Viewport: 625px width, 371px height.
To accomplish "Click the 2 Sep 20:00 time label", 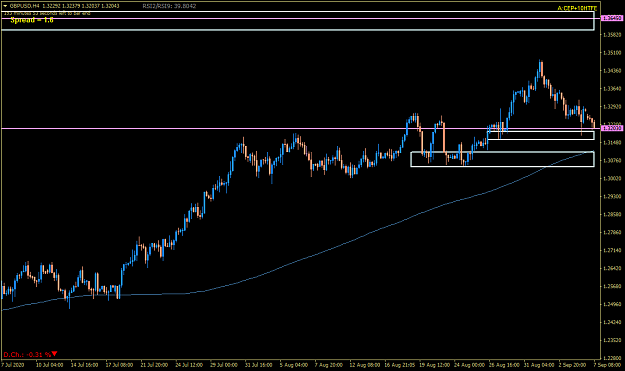I will tap(572, 365).
